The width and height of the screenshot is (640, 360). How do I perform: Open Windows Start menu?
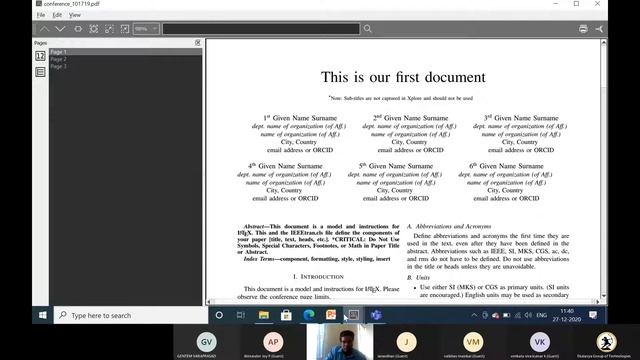point(42,315)
